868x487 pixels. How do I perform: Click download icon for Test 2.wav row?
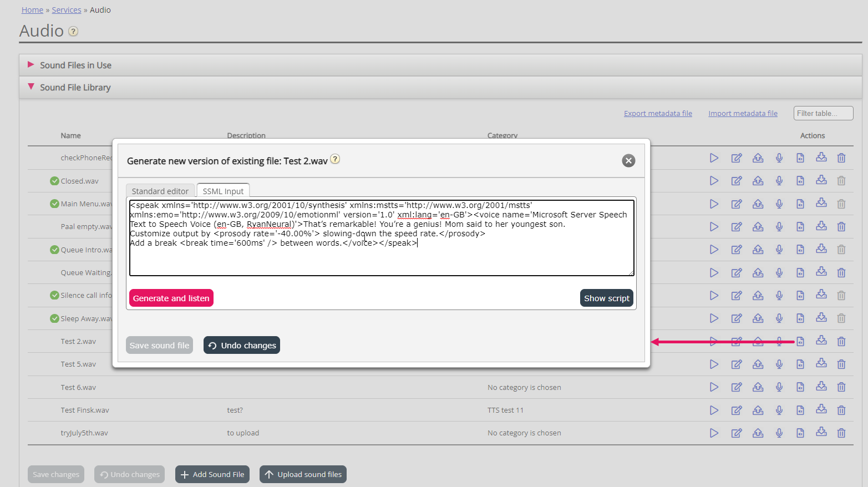(x=821, y=341)
